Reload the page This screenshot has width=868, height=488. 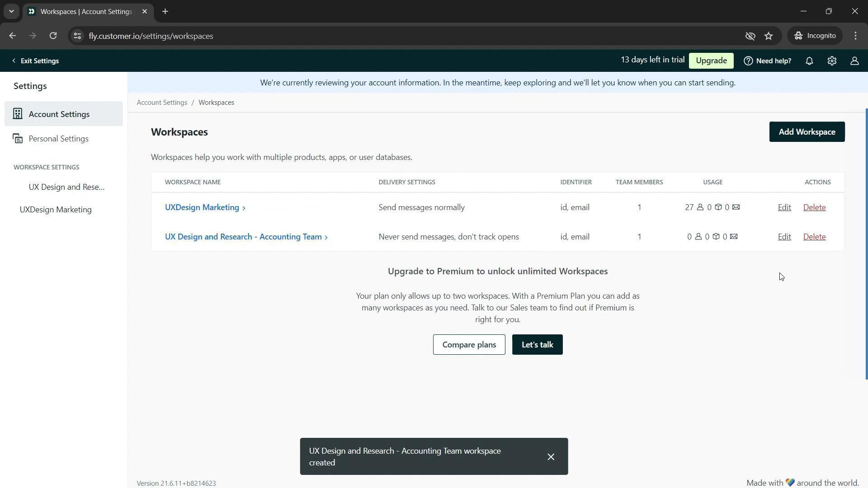[53, 36]
